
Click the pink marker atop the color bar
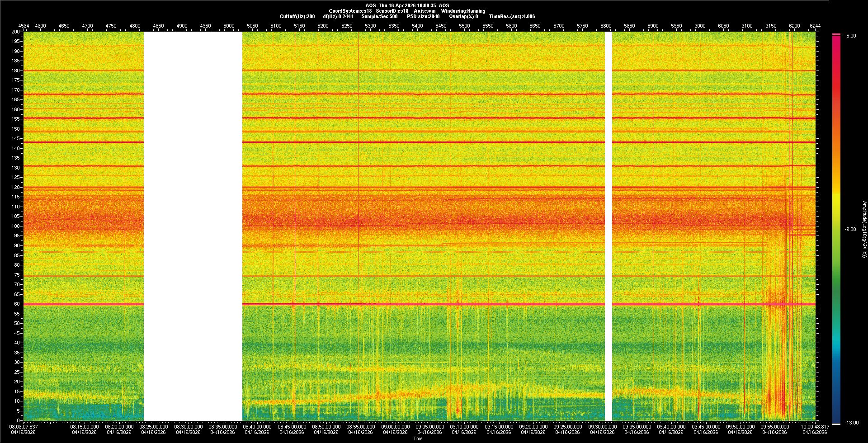(x=836, y=34)
